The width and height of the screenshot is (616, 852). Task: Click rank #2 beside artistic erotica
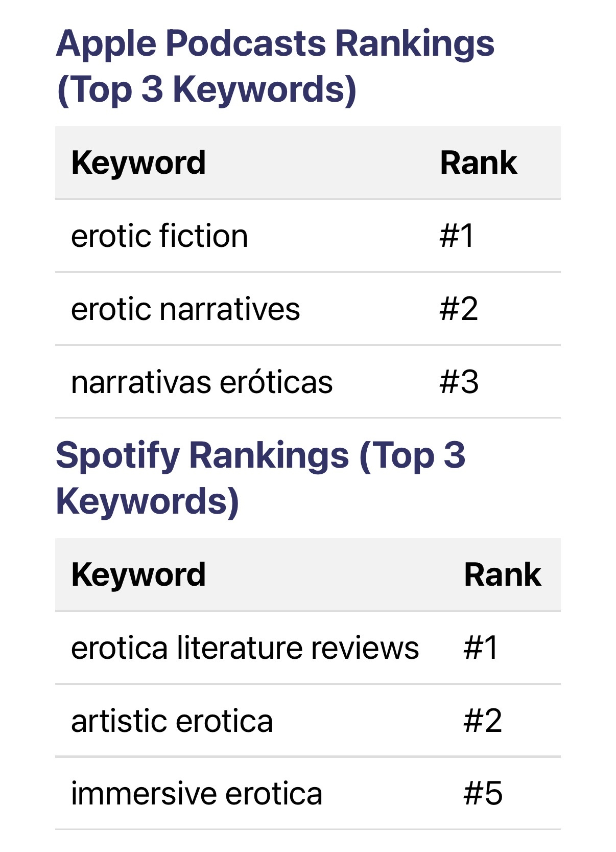pyautogui.click(x=483, y=721)
